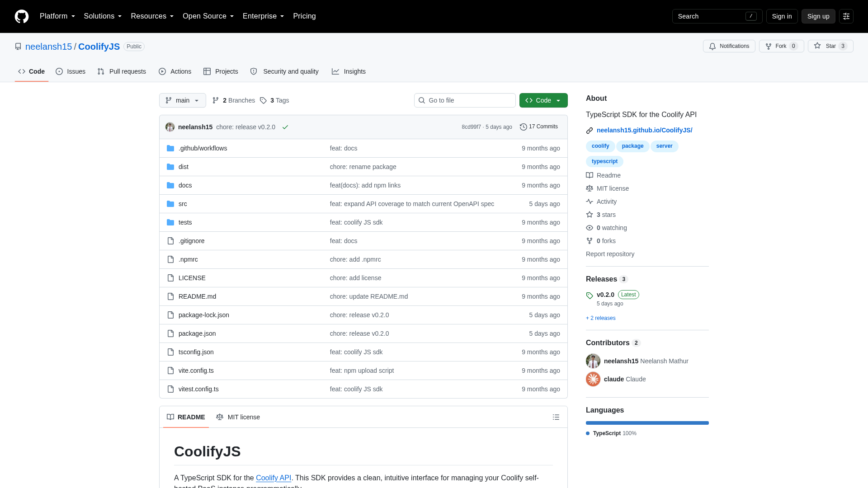Click the pulse icon next to Activity
868x488 pixels.
[590, 202]
